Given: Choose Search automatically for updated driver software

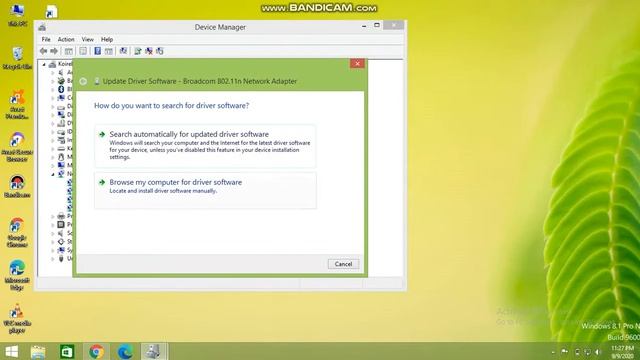Looking at the screenshot, I should point(205,146).
